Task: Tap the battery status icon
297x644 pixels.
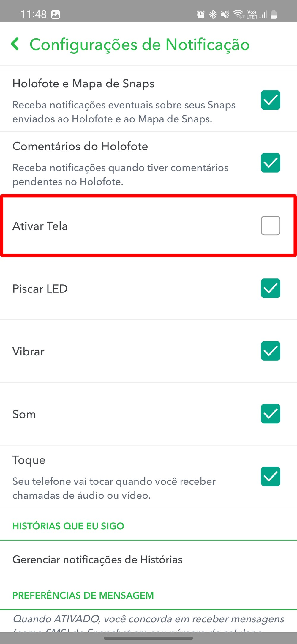Action: point(274,14)
